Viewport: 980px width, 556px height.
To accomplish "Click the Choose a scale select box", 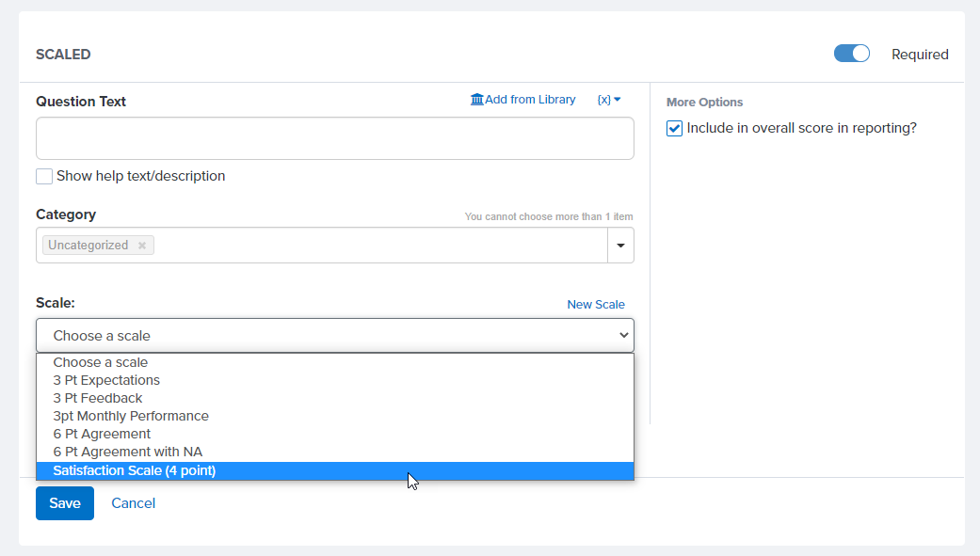I will point(334,336).
